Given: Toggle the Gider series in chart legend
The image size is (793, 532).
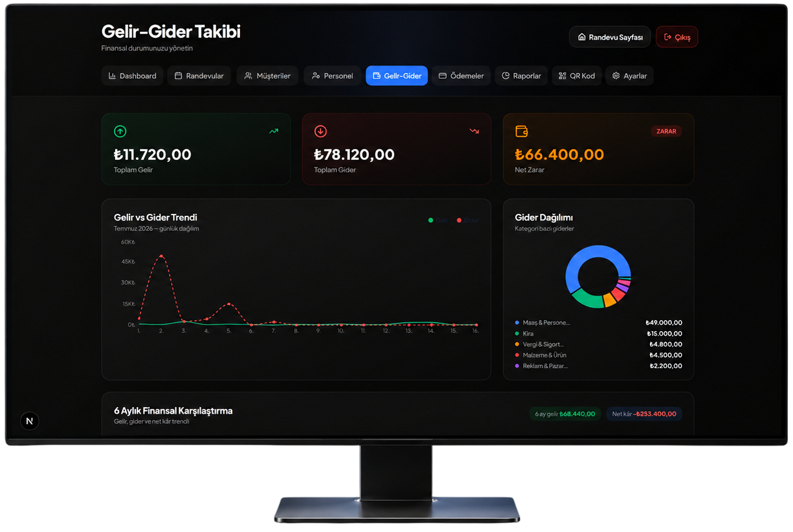Looking at the screenshot, I should [x=468, y=220].
